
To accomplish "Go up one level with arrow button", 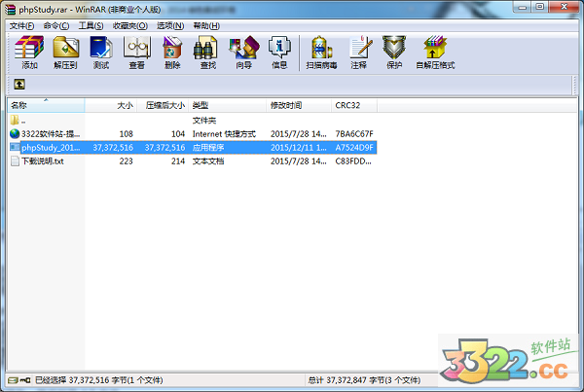I will click(19, 84).
